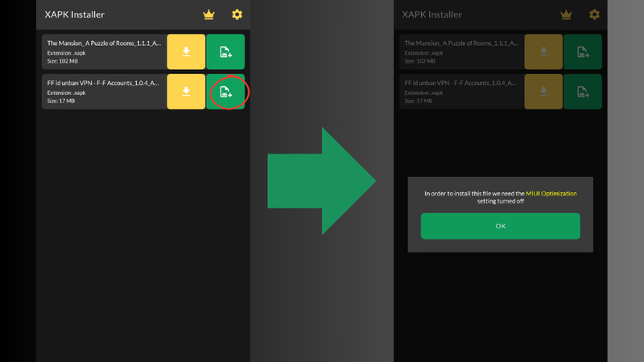Click dimmed yellow download for FF id unban, right screen
Screen dimensions: 644x362
coord(543,92)
